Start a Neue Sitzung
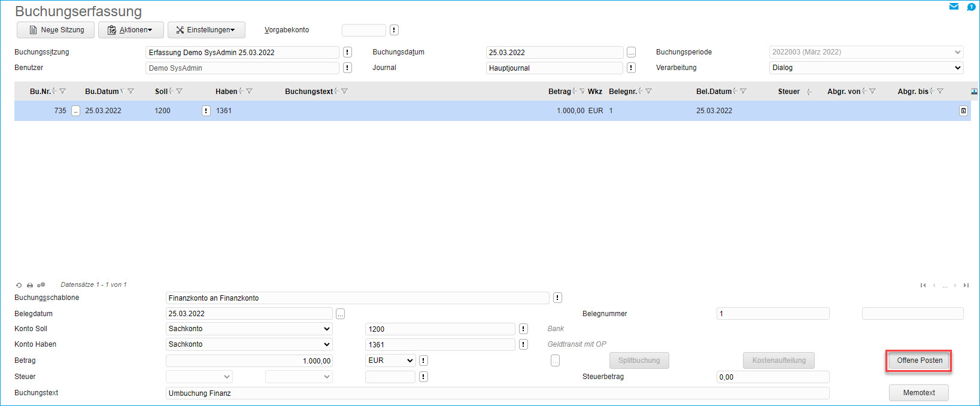980x406 pixels. pyautogui.click(x=56, y=30)
